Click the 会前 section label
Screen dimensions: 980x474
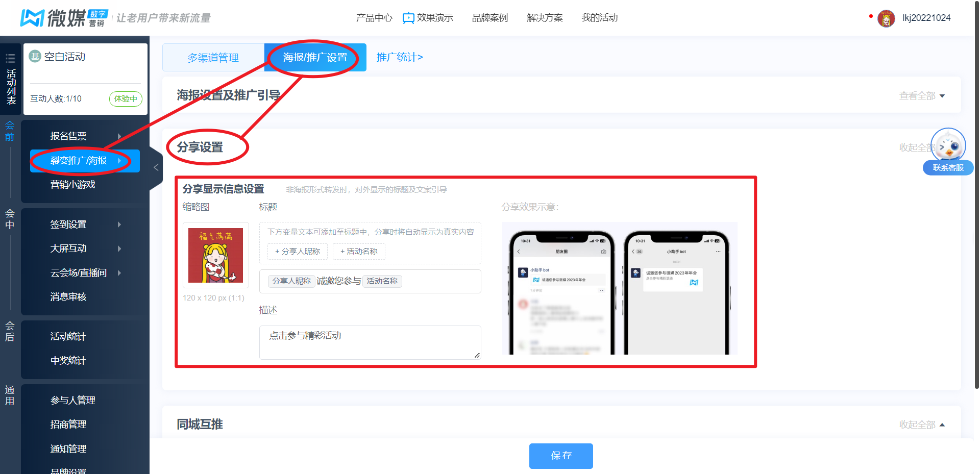pyautogui.click(x=10, y=131)
